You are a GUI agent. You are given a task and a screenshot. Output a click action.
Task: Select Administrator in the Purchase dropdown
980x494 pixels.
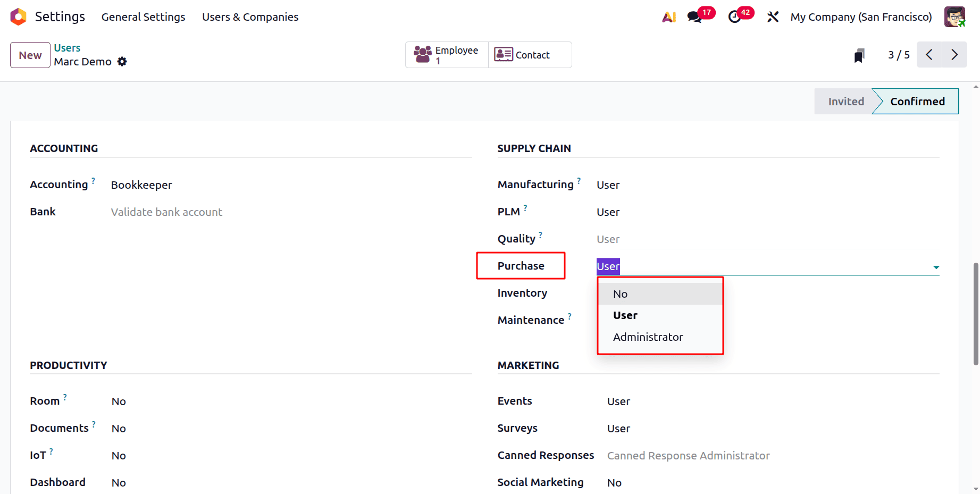(x=648, y=337)
